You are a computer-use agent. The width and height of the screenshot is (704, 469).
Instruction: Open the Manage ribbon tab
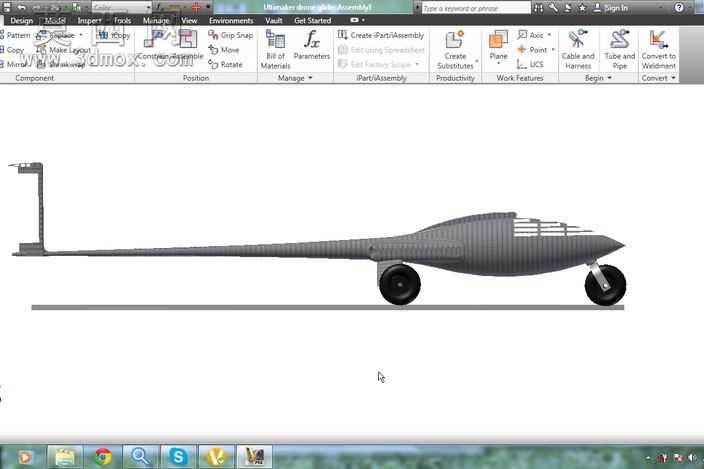tap(156, 21)
